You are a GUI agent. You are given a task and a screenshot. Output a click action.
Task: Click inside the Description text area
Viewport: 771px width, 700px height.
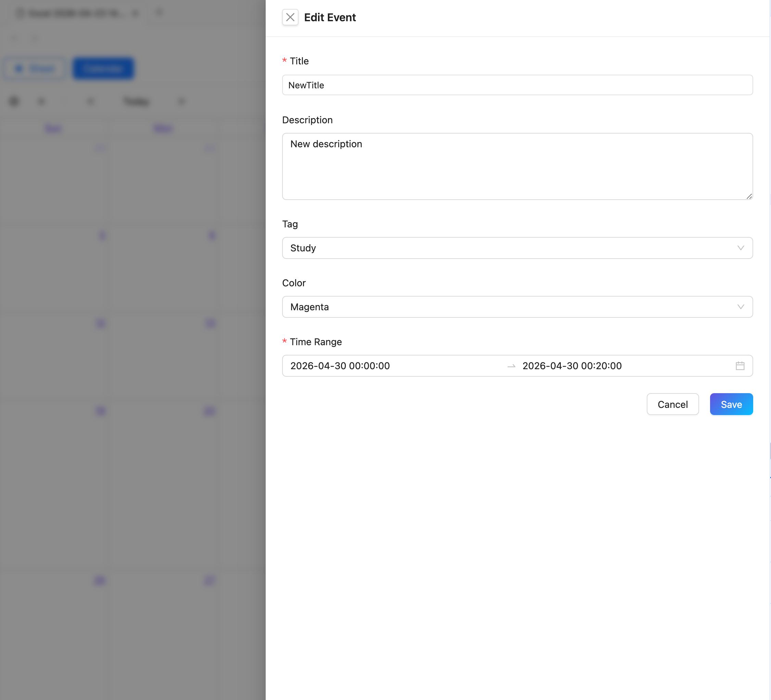[517, 166]
